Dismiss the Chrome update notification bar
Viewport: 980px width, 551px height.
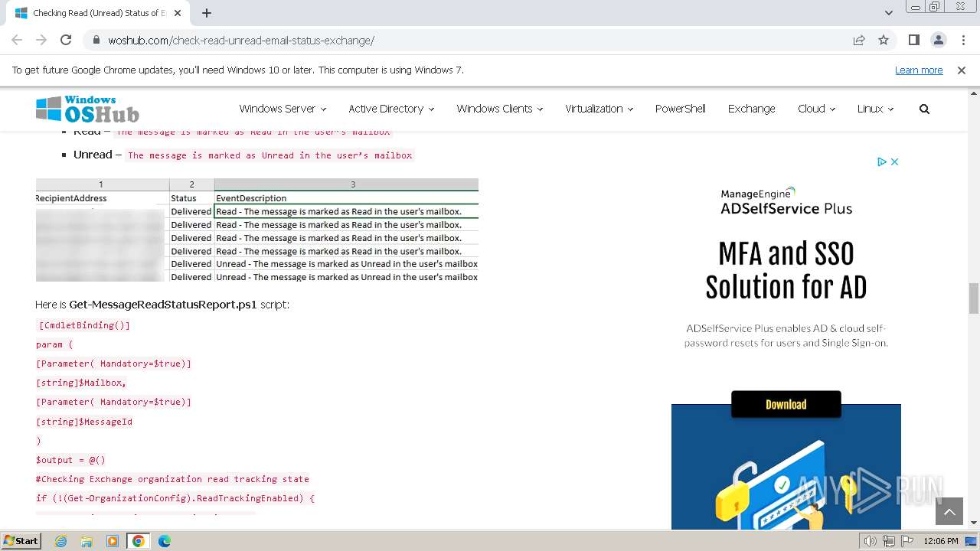(962, 70)
